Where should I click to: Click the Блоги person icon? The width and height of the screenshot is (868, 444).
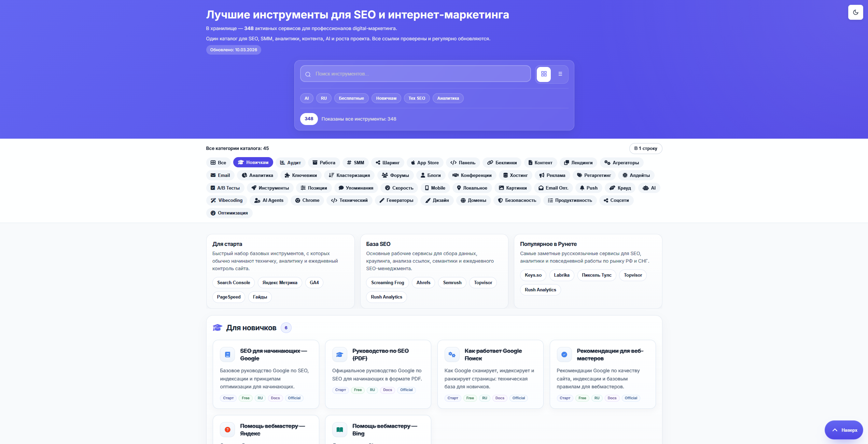point(423,176)
